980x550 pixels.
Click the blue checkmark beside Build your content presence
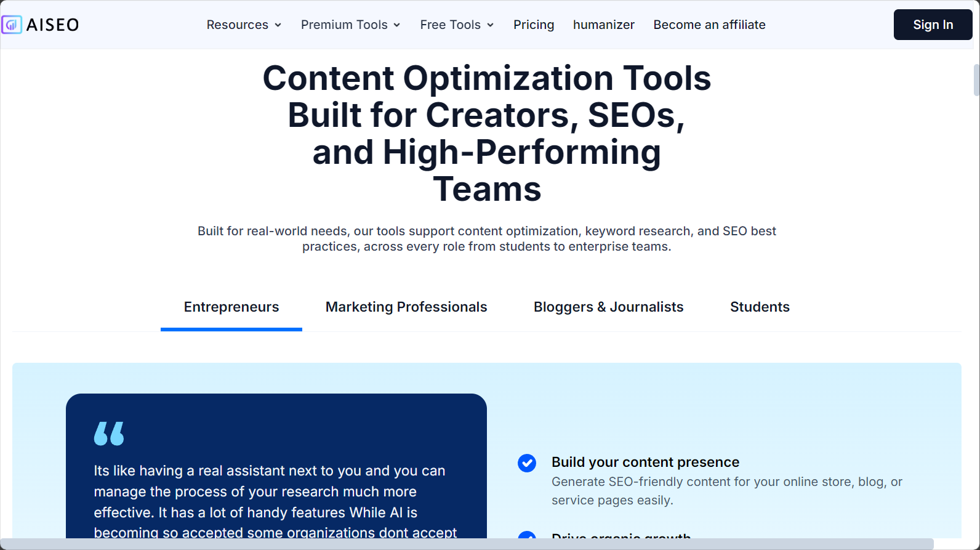[x=527, y=463]
